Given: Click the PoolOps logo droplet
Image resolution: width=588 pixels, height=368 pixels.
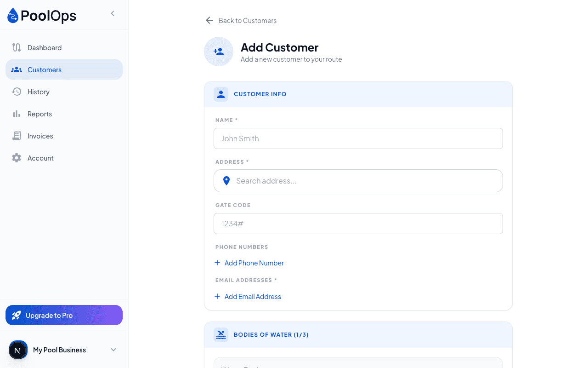Looking at the screenshot, I should click(x=12, y=15).
